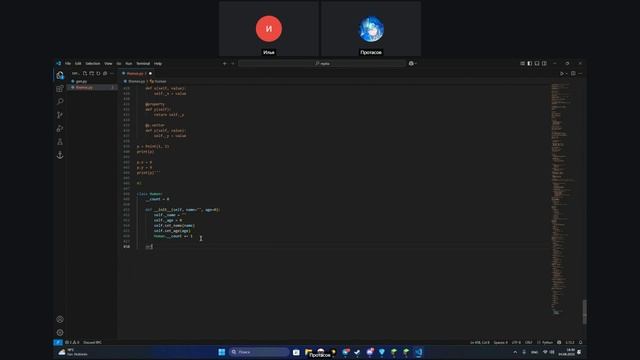Click the New File icon in explorer header
The height and width of the screenshot is (360, 640).
[x=85, y=73]
